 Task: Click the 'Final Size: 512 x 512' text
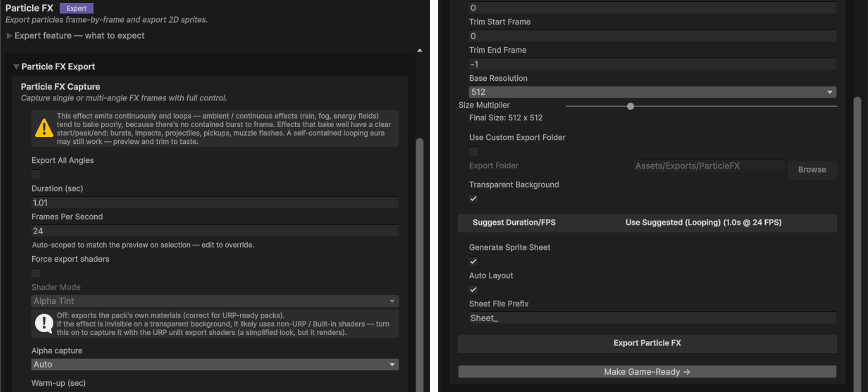point(506,118)
